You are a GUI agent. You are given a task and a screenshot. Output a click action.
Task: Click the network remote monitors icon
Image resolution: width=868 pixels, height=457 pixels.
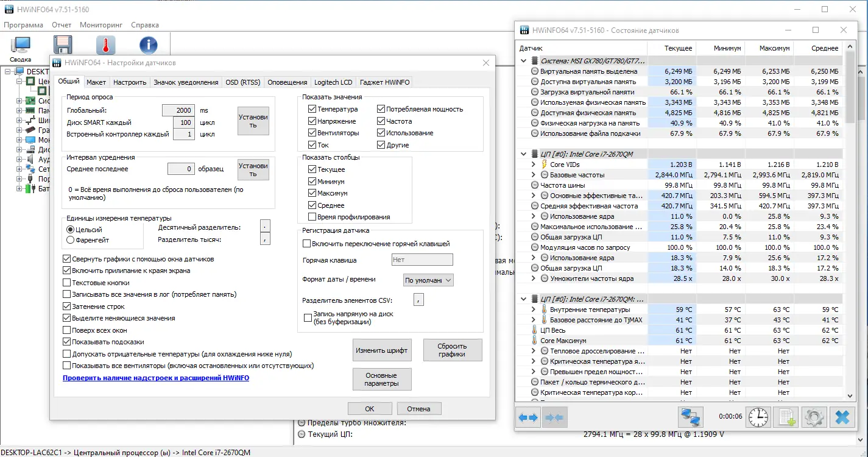(691, 417)
